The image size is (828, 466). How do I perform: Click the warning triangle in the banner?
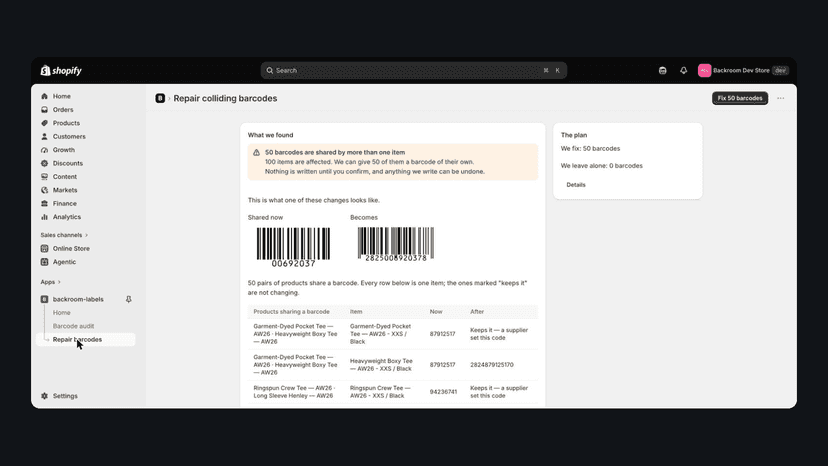256,152
